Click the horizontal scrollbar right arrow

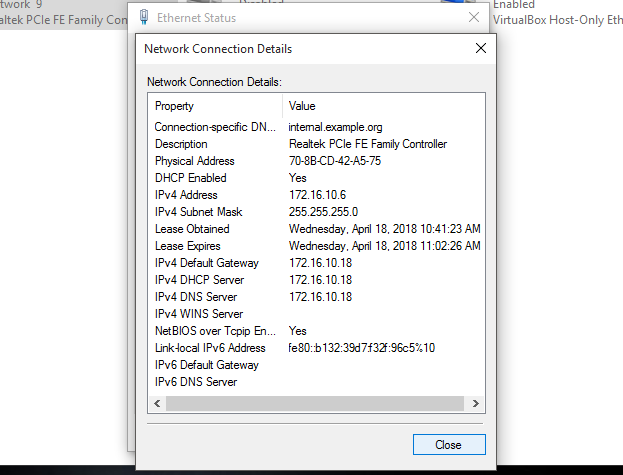pos(476,403)
